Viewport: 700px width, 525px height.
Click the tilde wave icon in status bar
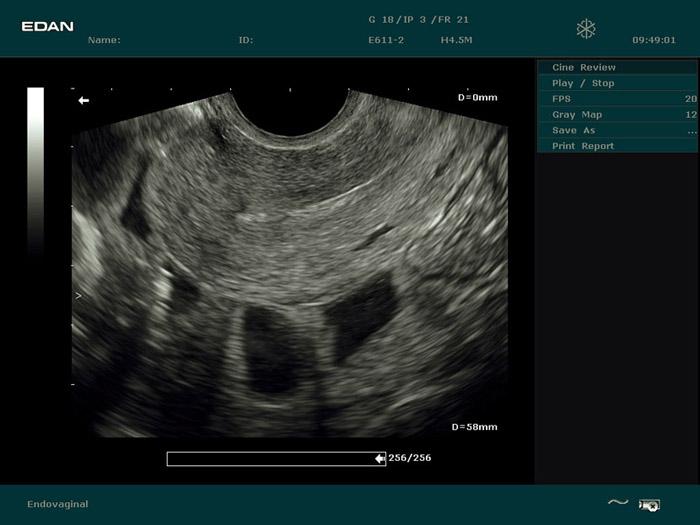point(618,503)
